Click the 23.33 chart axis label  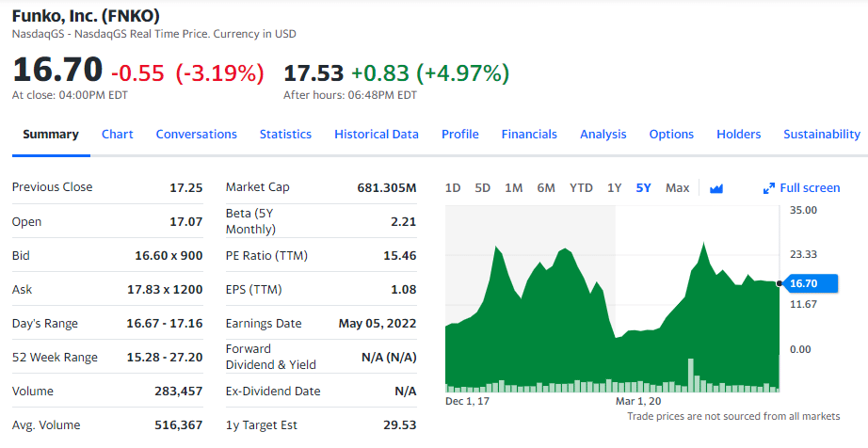pyautogui.click(x=803, y=254)
